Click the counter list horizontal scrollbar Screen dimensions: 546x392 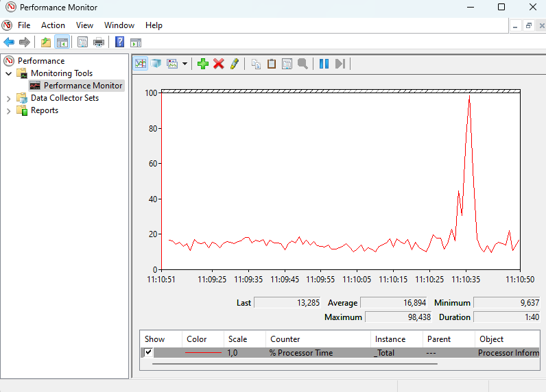(295, 363)
